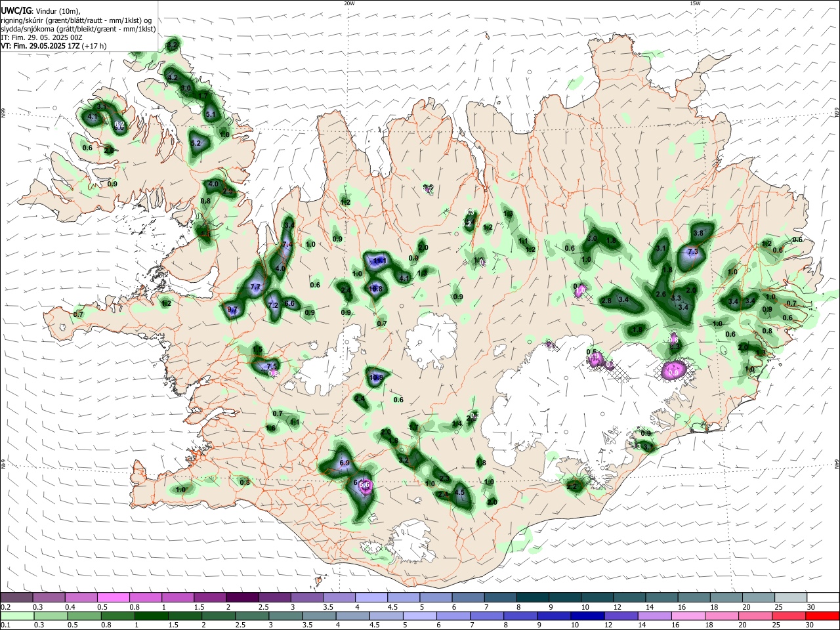
Task: Select the 7.5 rainfall value
Action: click(x=272, y=366)
